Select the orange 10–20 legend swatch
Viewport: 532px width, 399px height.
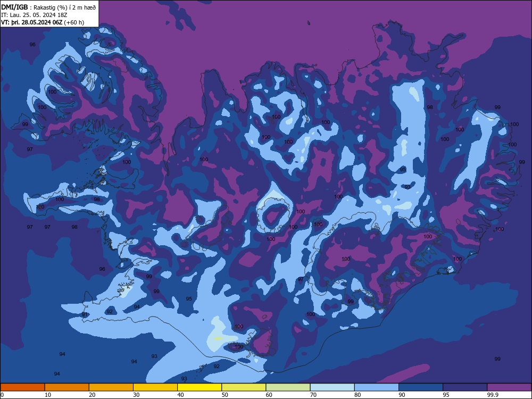click(67, 387)
